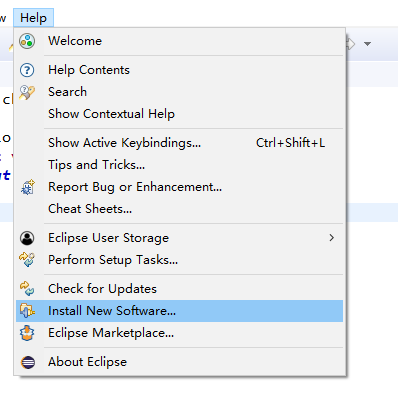Click the About Eclipse logo icon
The image size is (398, 414).
[x=28, y=362]
